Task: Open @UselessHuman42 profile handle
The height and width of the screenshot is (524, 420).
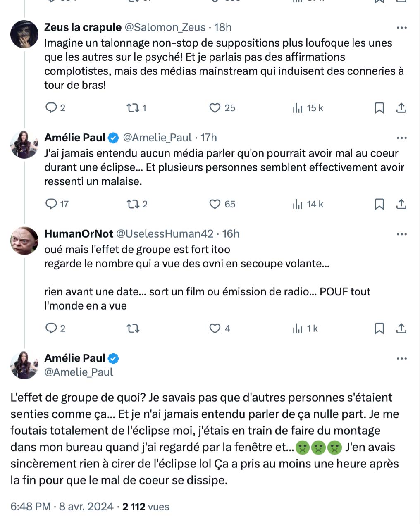Action: [x=165, y=234]
